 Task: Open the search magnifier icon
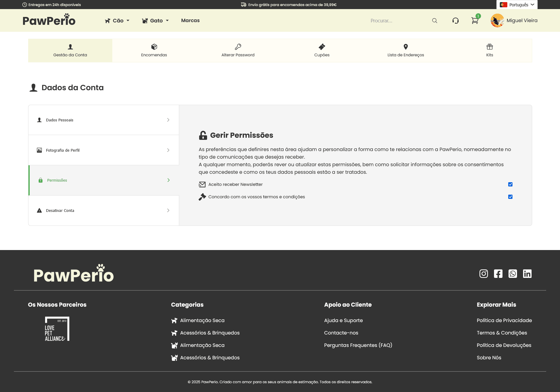[434, 20]
